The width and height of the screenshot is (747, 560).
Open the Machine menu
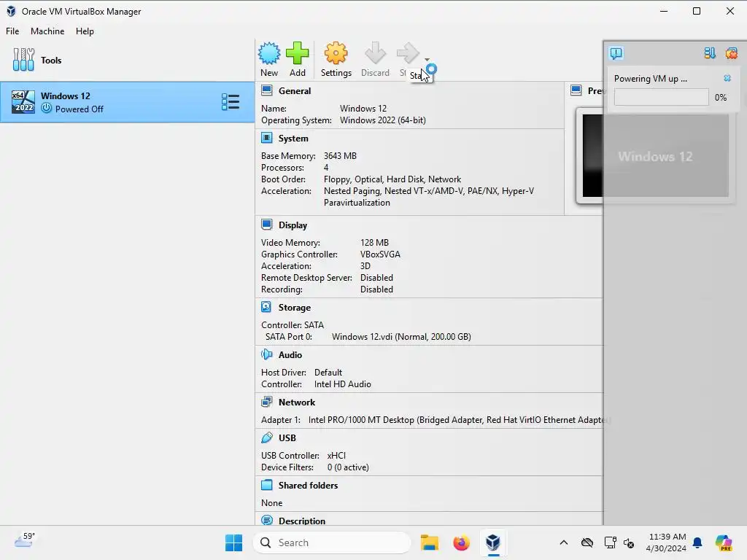47,31
